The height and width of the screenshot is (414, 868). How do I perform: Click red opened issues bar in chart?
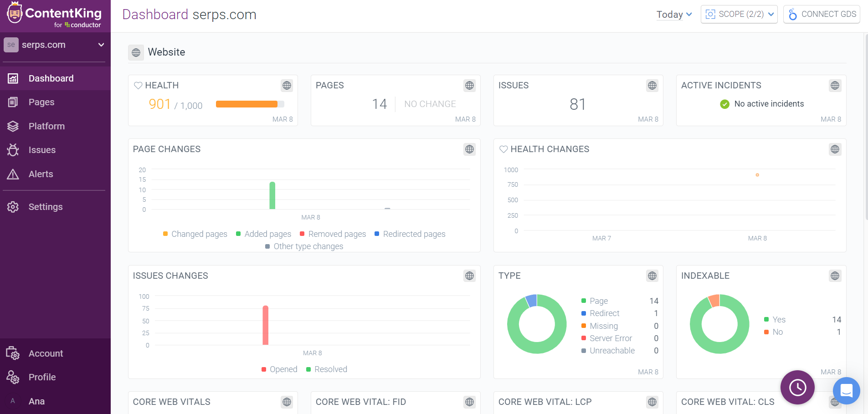266,325
